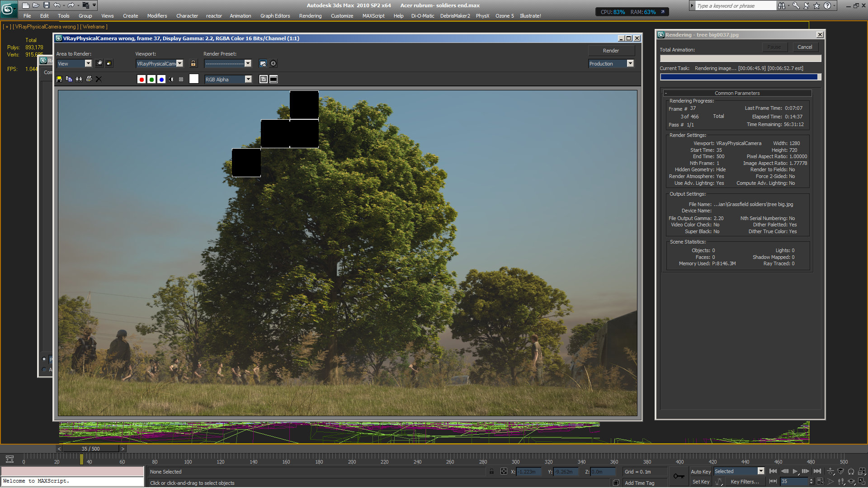Click the Set Keys large key icon
This screenshot has height=488, width=868.
(679, 476)
